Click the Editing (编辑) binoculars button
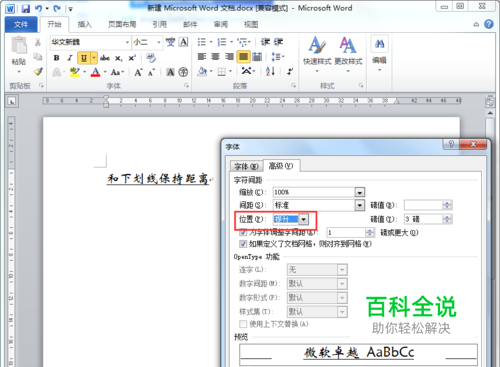 (x=379, y=53)
